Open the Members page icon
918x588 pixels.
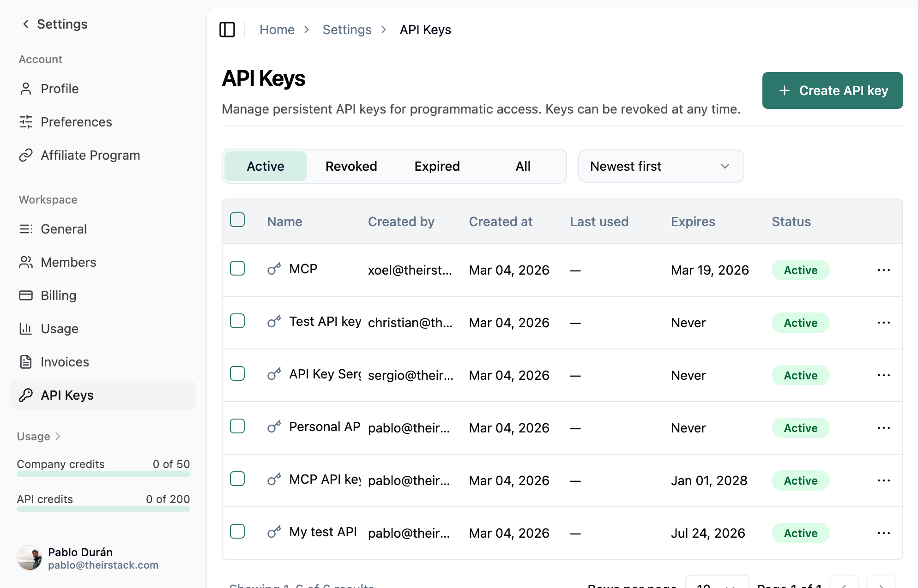point(26,262)
